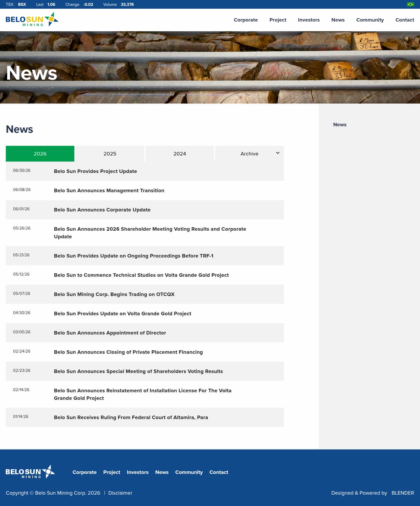Viewport: 420px width, 506px height.
Task: Expand the Archive dropdown chevron
Action: pos(278,153)
